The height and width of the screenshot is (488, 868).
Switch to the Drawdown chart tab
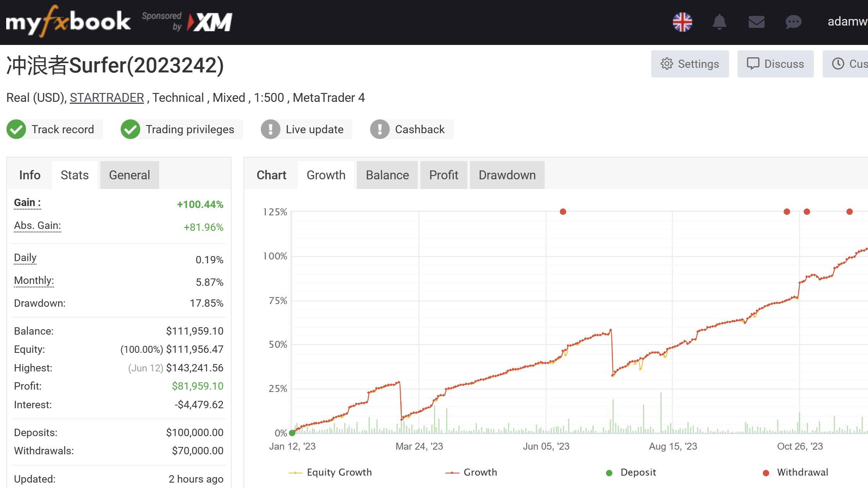(x=507, y=175)
